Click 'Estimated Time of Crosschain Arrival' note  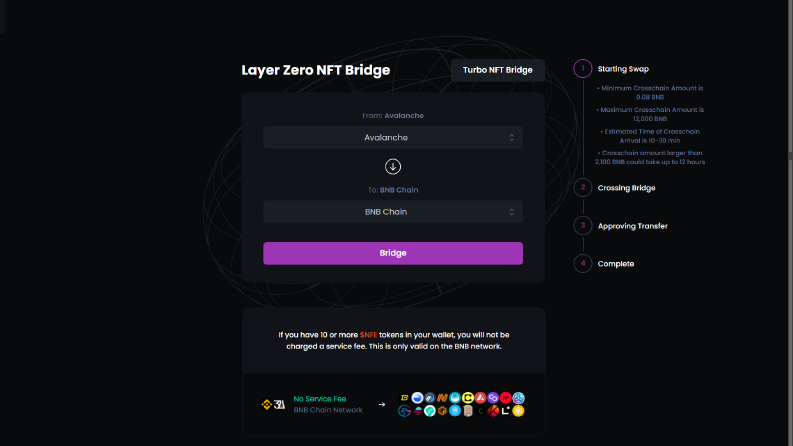(650, 136)
